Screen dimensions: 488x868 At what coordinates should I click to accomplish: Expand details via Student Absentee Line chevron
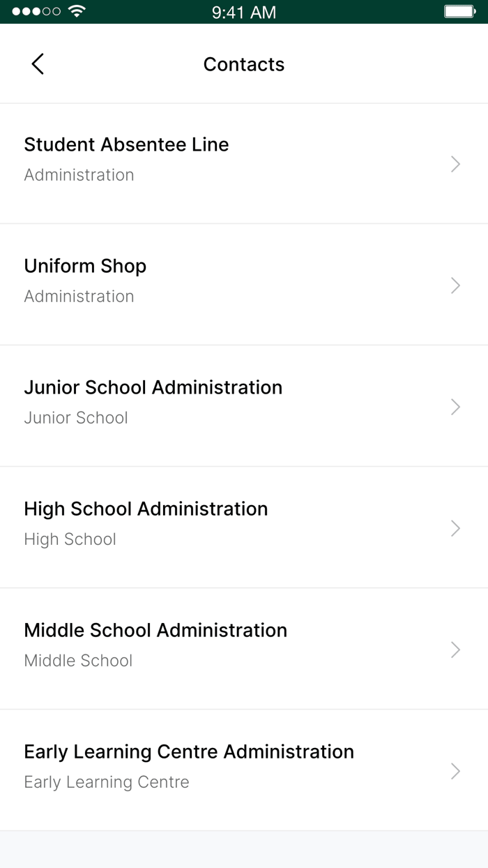pos(455,163)
